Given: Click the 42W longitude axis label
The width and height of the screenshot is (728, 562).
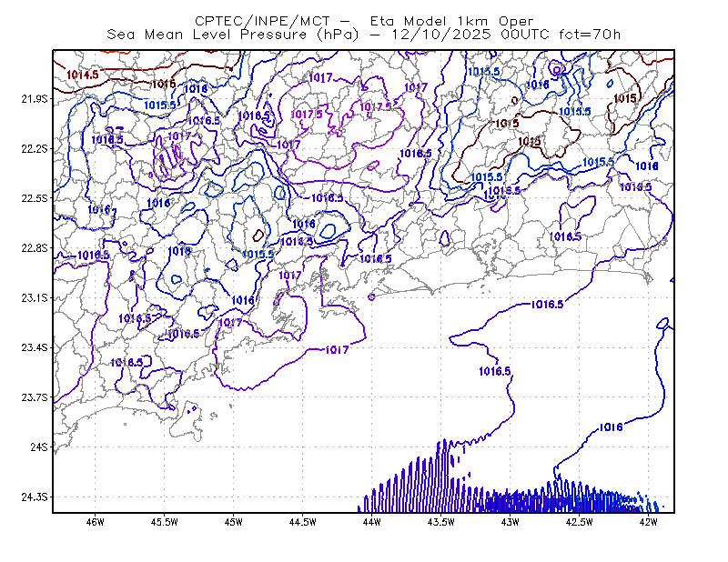Looking at the screenshot, I should [649, 522].
